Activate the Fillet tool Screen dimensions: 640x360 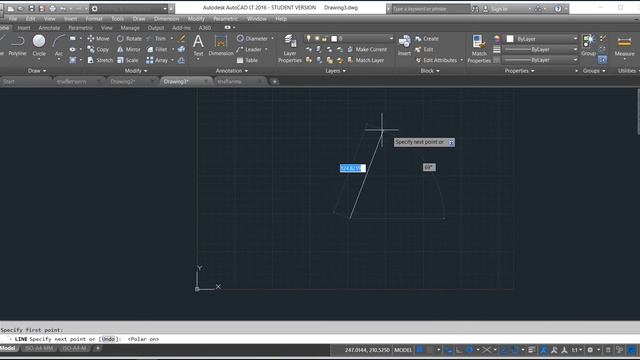(157, 49)
